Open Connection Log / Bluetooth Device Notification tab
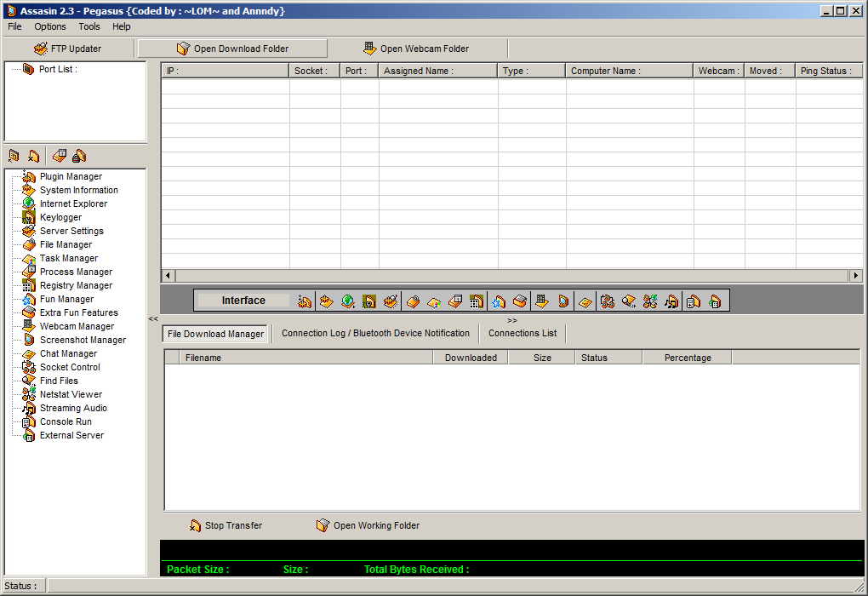868x596 pixels. (x=375, y=334)
